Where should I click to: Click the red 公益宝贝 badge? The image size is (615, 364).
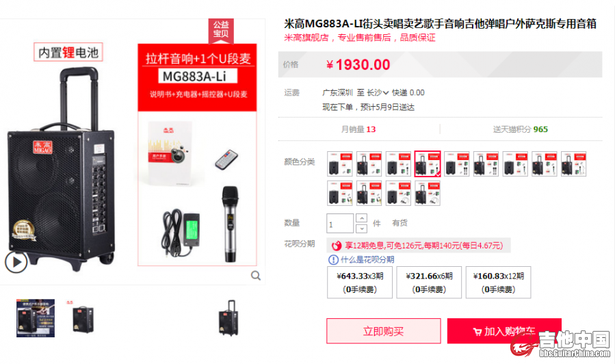point(221,30)
